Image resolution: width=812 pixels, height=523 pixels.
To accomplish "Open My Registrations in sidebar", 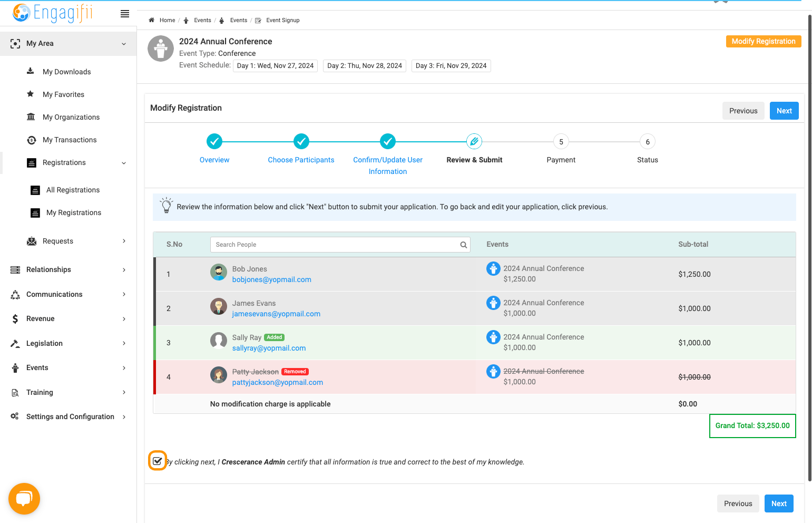I will 74,212.
